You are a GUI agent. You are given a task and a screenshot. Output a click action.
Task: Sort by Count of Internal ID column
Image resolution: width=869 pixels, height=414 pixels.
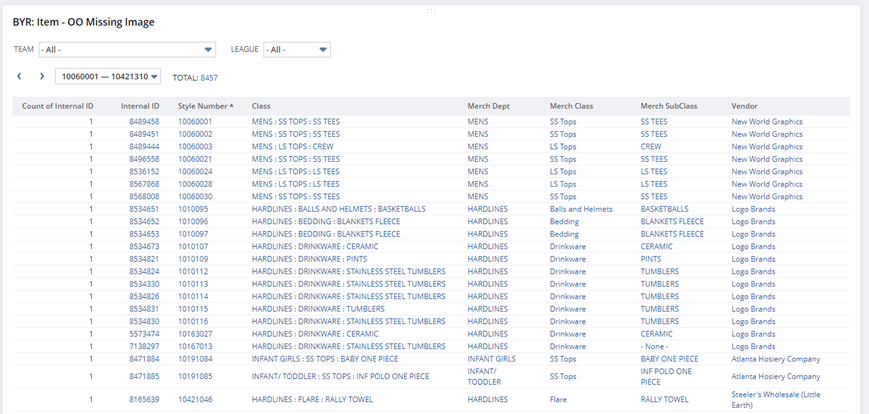click(x=58, y=106)
